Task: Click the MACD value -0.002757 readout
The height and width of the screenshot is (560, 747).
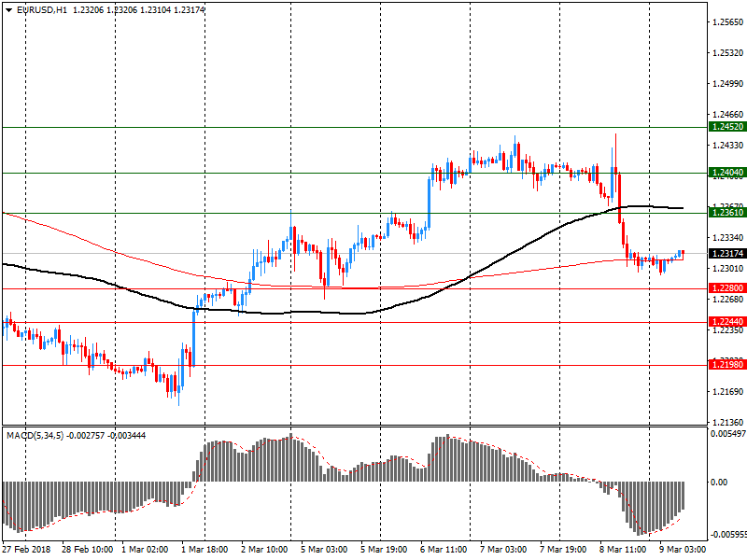Action: coord(86,435)
